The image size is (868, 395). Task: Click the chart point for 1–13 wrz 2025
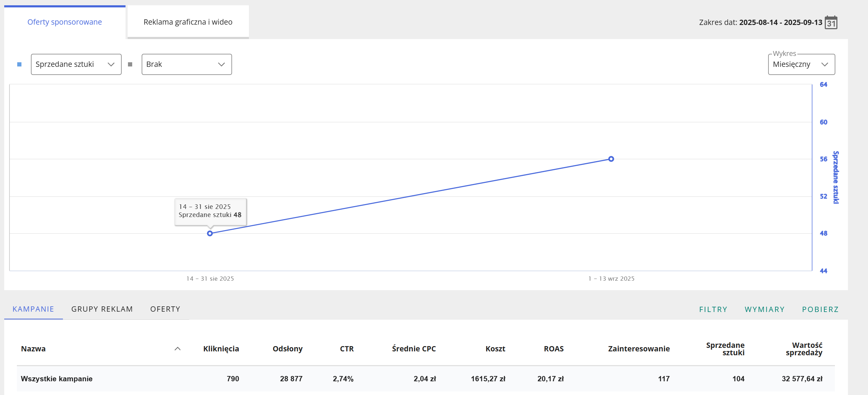coord(611,159)
